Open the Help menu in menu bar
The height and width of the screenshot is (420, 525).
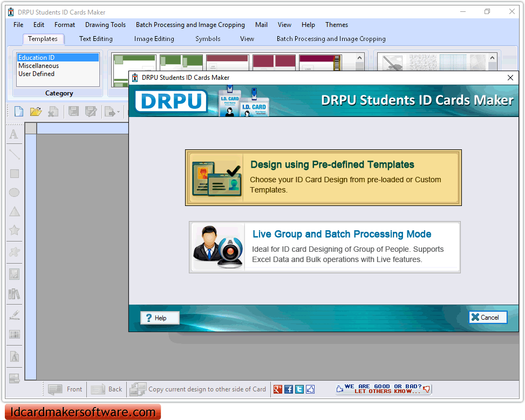(x=308, y=25)
